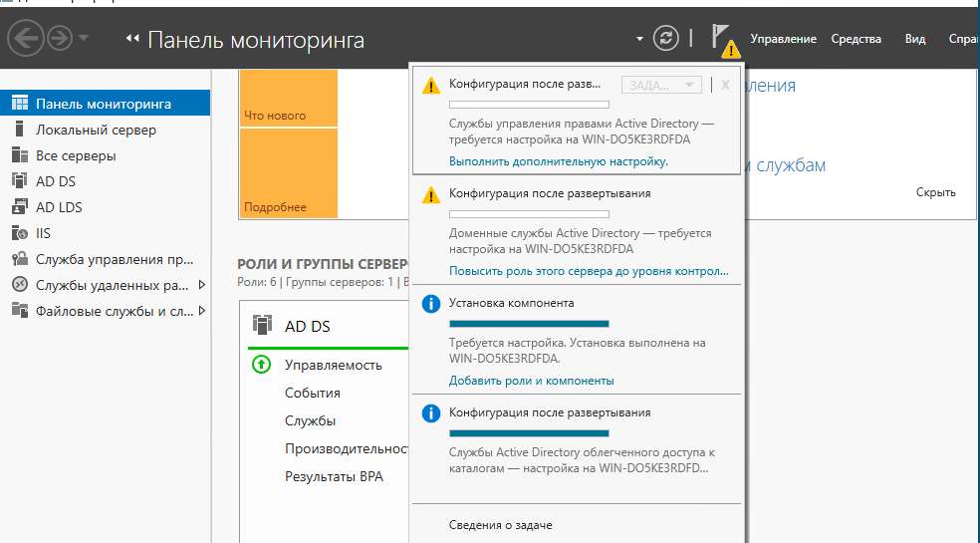Click progress bar under Установка компонента

529,324
